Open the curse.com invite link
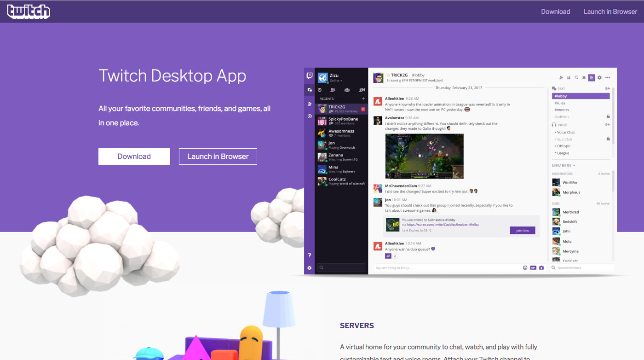Viewport: 644px width, 360px height. pos(443,225)
